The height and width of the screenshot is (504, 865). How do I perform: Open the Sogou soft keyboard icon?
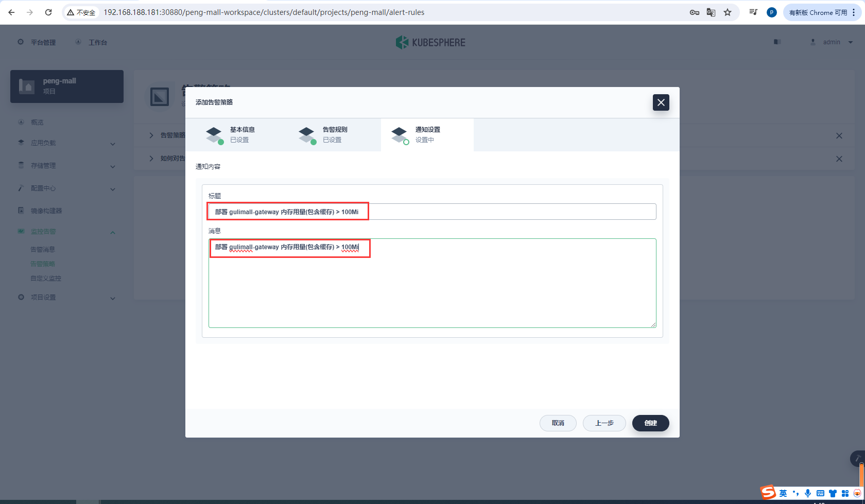point(820,493)
